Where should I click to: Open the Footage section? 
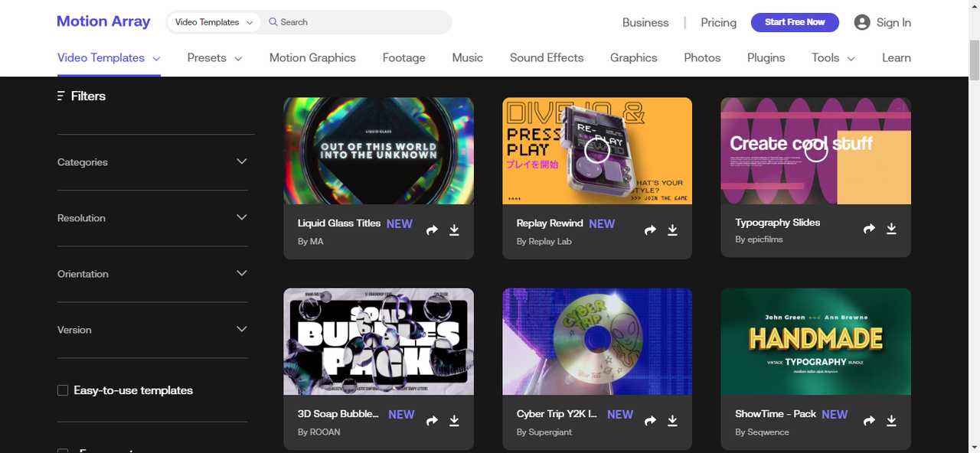point(404,58)
